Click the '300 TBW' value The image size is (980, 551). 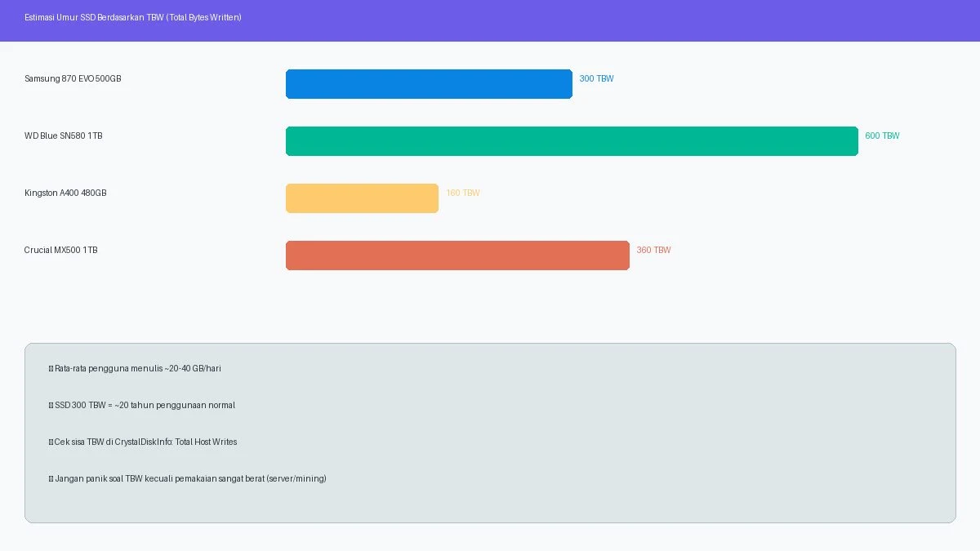[x=597, y=79]
